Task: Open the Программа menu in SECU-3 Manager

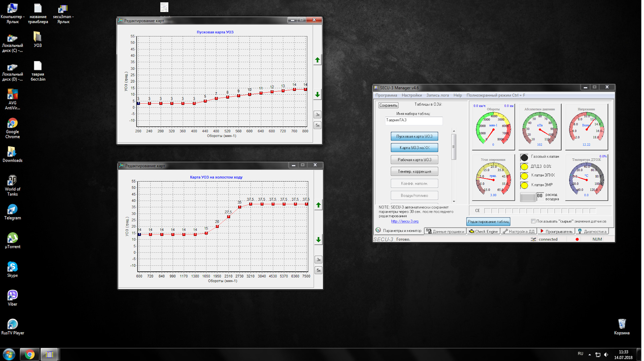Action: click(386, 95)
